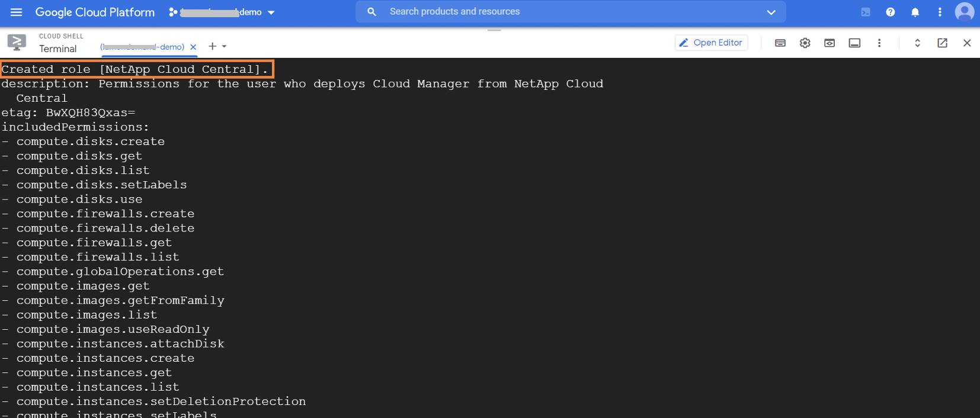Expand the search bar dropdown chevron
The width and height of the screenshot is (980, 418).
(x=771, y=12)
